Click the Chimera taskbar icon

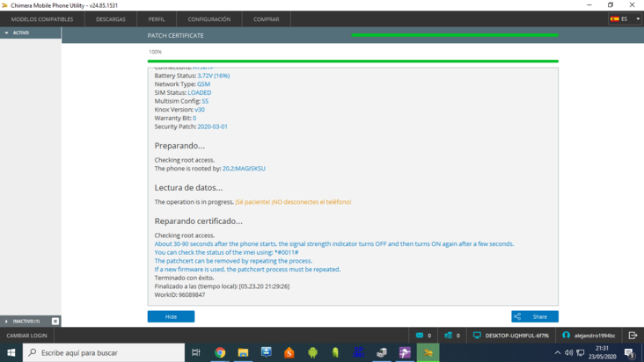pyautogui.click(x=428, y=352)
